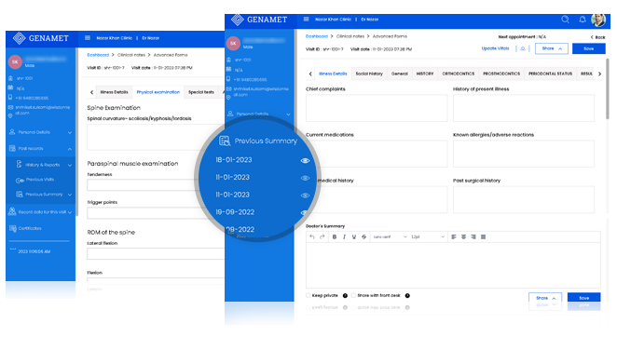Switch to the Social history tab
The width and height of the screenshot is (617, 364).
point(369,74)
